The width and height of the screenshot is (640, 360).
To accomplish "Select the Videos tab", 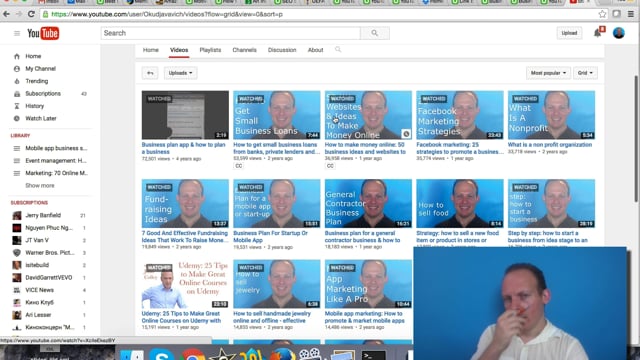I will 179,50.
